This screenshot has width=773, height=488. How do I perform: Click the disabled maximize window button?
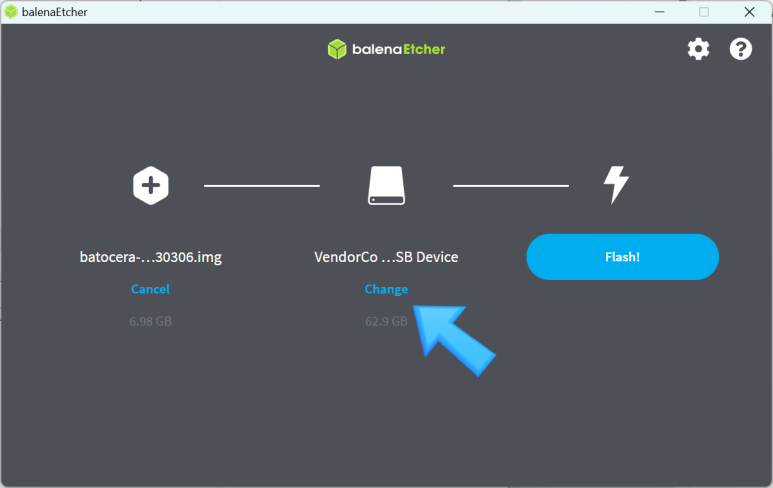(704, 12)
